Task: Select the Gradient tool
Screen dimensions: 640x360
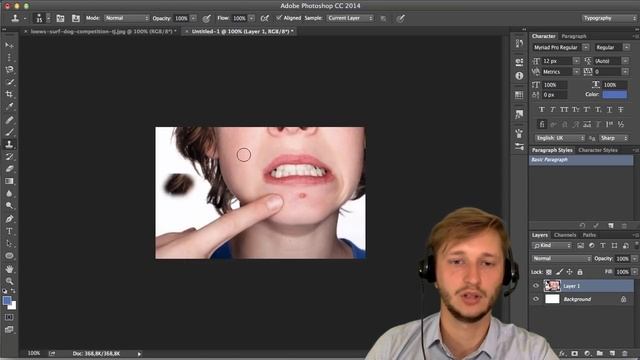Action: click(x=9, y=181)
